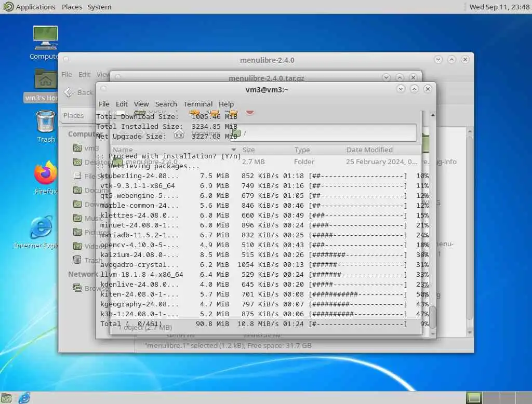
Task: Open the Applications menu in the top panel
Action: (35, 7)
